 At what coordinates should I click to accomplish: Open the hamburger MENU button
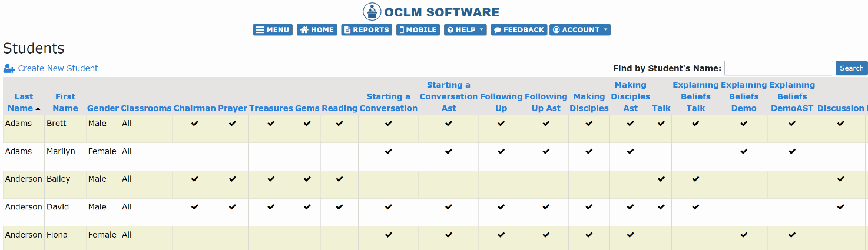273,30
